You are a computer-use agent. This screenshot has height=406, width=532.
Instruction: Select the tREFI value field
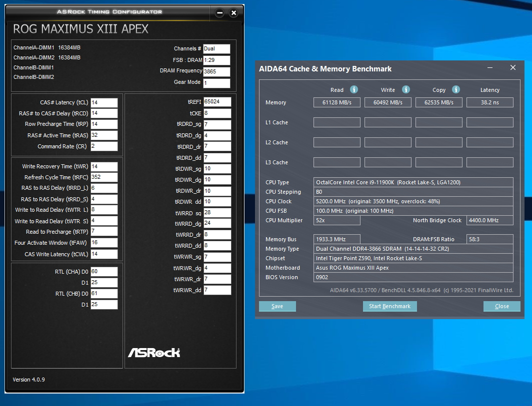click(217, 102)
